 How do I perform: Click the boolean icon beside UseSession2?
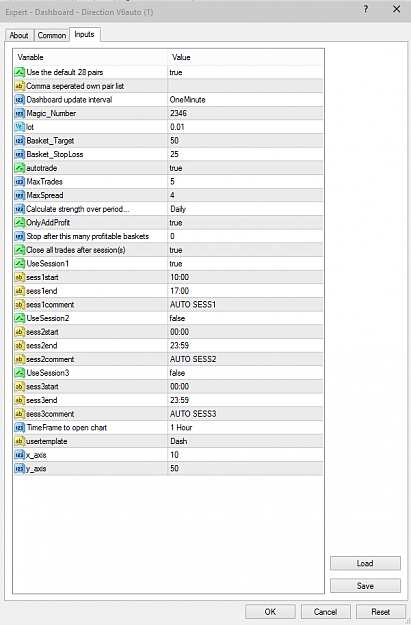click(20, 318)
